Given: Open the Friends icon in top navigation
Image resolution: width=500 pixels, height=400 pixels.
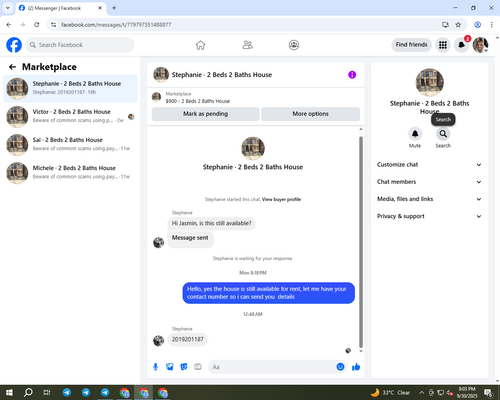Looking at the screenshot, I should [x=247, y=45].
